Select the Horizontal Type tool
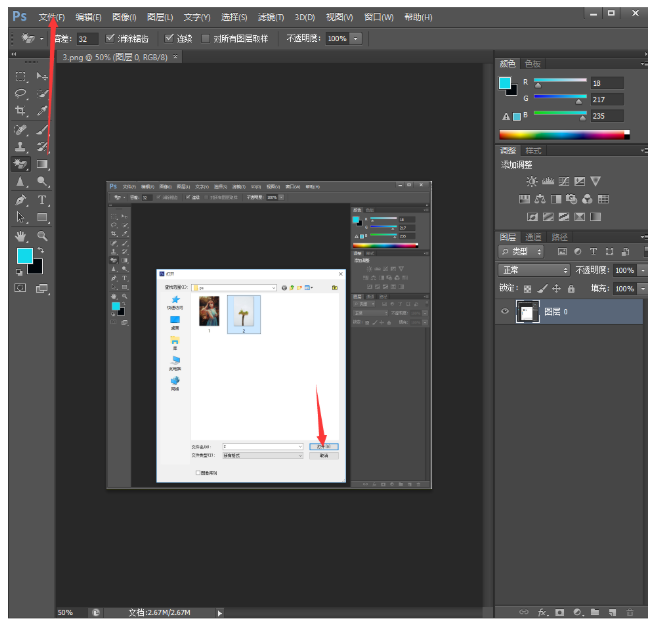652x620 pixels. click(x=43, y=200)
